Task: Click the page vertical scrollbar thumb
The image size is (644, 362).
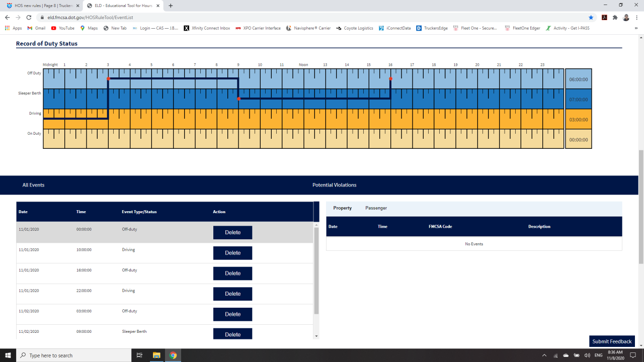Action: click(x=641, y=207)
